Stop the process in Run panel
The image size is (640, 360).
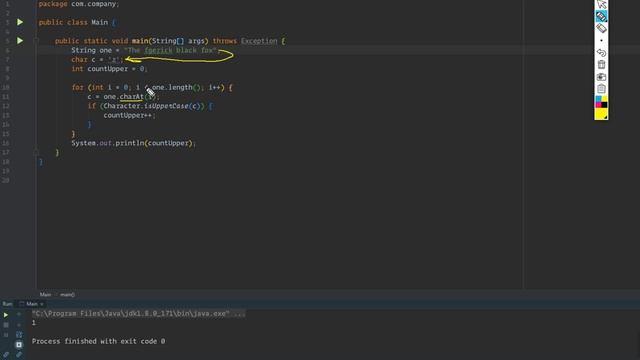[x=6, y=325]
